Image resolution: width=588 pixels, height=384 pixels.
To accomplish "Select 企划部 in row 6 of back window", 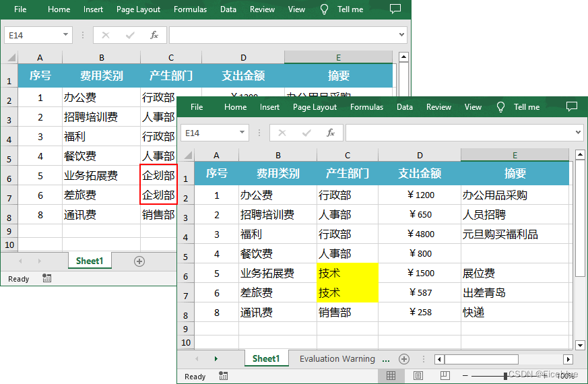I will tap(158, 176).
